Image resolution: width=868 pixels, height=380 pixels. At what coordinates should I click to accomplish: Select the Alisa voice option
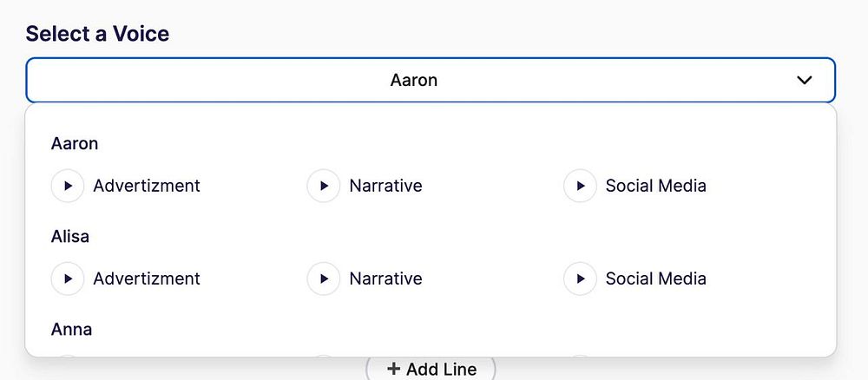point(70,237)
